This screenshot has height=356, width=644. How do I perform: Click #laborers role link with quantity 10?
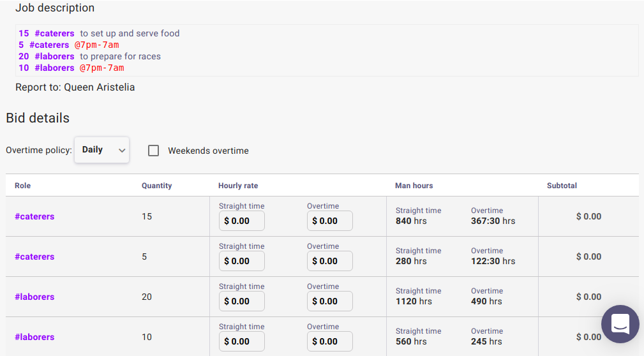click(x=34, y=337)
